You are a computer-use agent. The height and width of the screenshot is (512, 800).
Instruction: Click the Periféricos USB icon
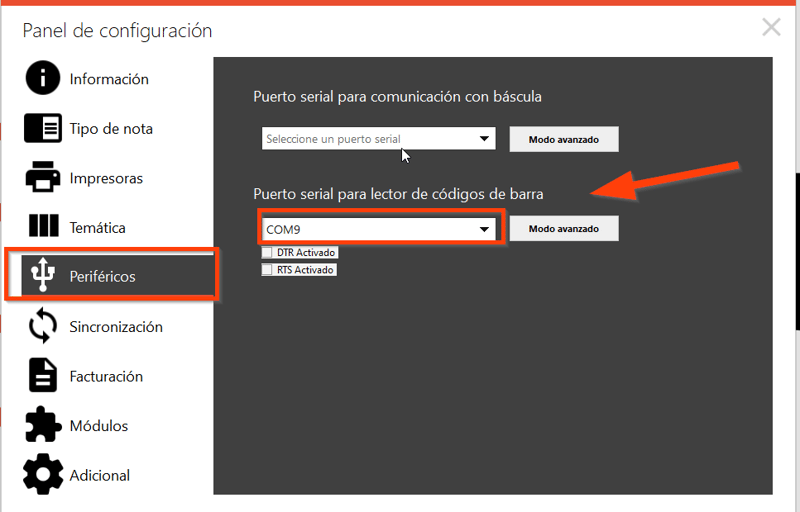click(x=43, y=275)
